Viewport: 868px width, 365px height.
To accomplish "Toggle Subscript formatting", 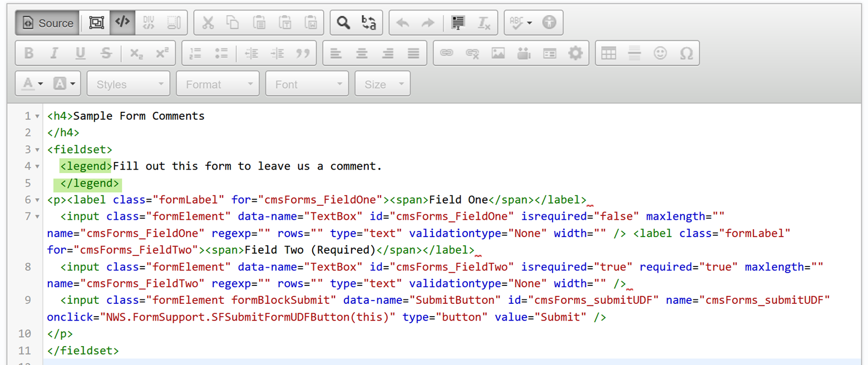I will pyautogui.click(x=136, y=53).
